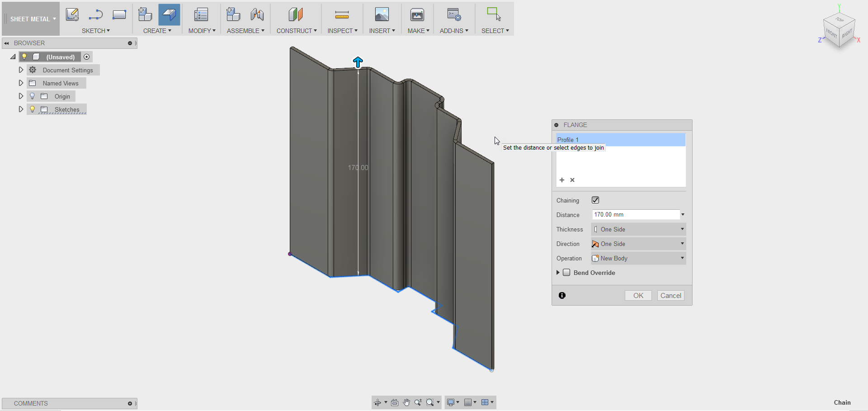Click OK in the Flange dialog
The image size is (868, 411).
(638, 296)
